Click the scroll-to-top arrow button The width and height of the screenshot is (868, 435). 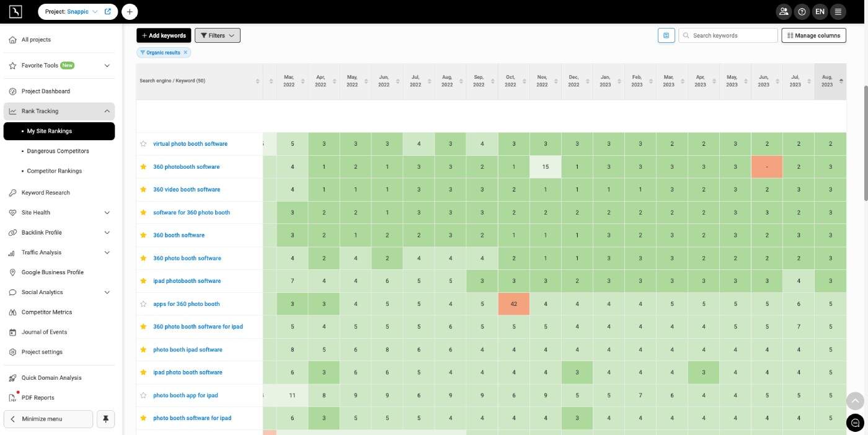(x=855, y=400)
